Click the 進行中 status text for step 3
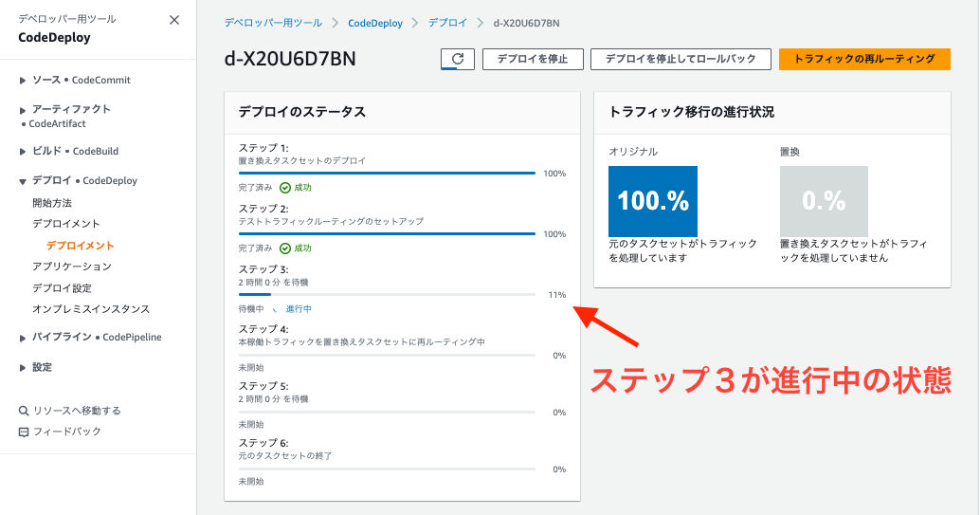This screenshot has width=980, height=515. tap(299, 309)
